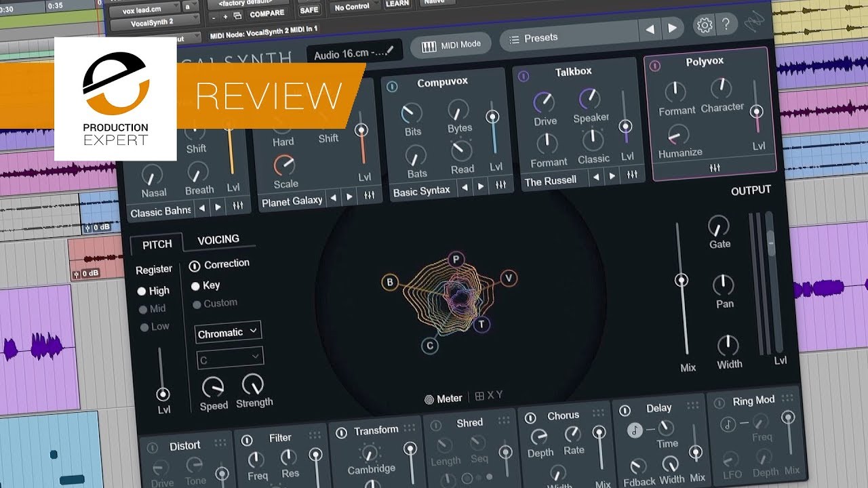
Task: Toggle the Transform effect power
Action: click(341, 432)
